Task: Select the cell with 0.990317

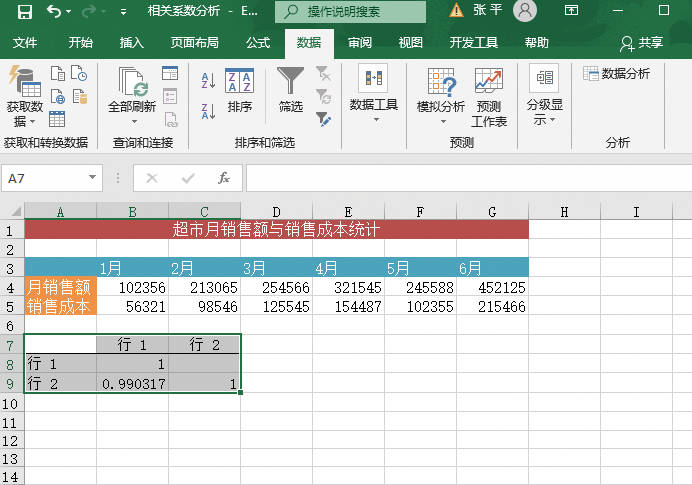Action: click(132, 383)
